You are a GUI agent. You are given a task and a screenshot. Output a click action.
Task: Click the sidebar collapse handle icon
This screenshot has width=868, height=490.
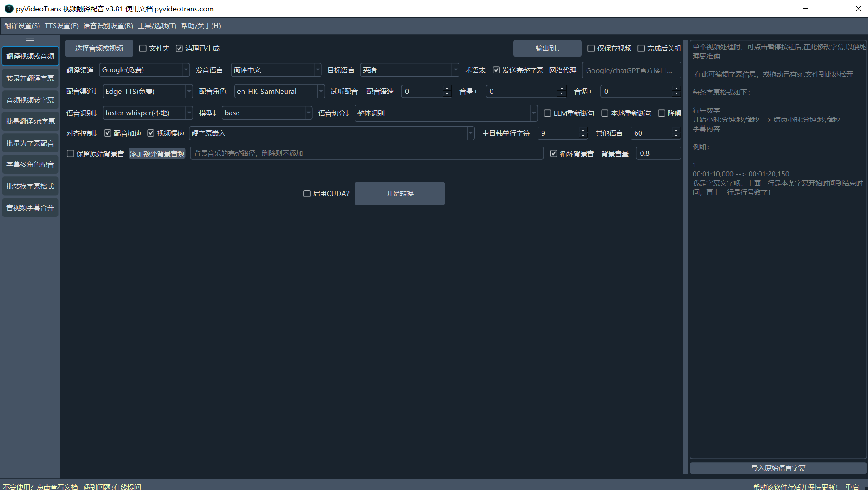coord(30,40)
